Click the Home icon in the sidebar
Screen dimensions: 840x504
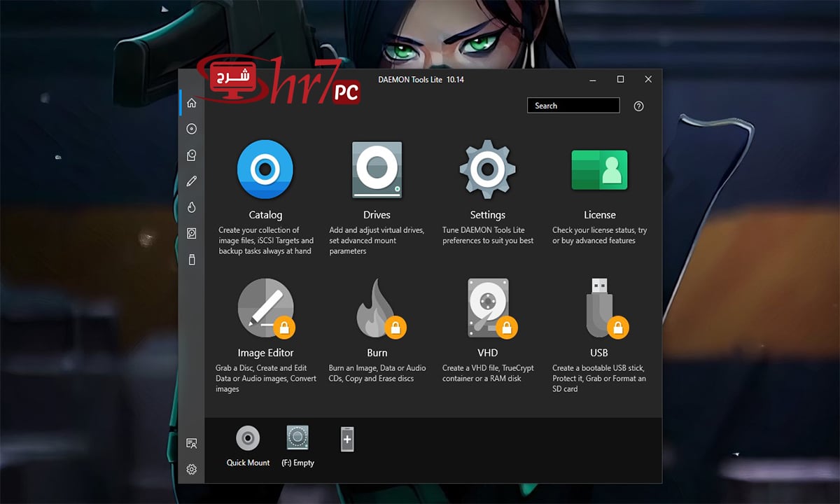click(191, 102)
